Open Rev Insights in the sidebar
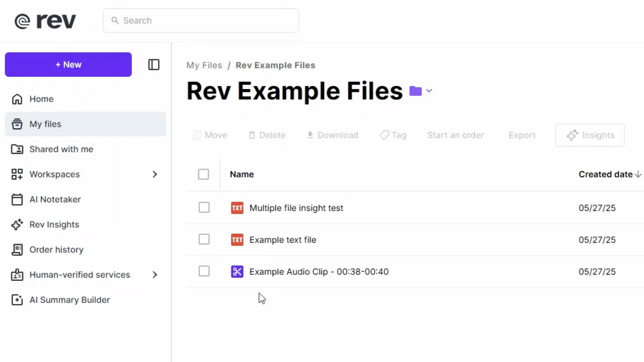This screenshot has height=362, width=644. pos(86,225)
